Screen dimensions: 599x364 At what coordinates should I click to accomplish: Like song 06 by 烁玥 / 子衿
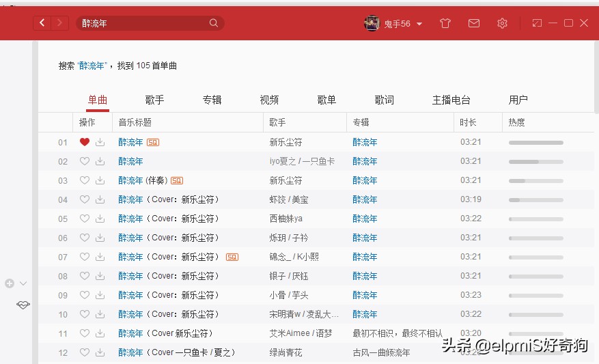(x=85, y=238)
